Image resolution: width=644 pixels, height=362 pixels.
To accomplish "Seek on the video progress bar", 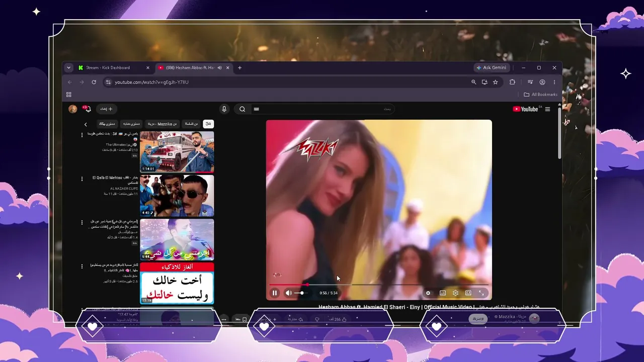I will [x=379, y=285].
